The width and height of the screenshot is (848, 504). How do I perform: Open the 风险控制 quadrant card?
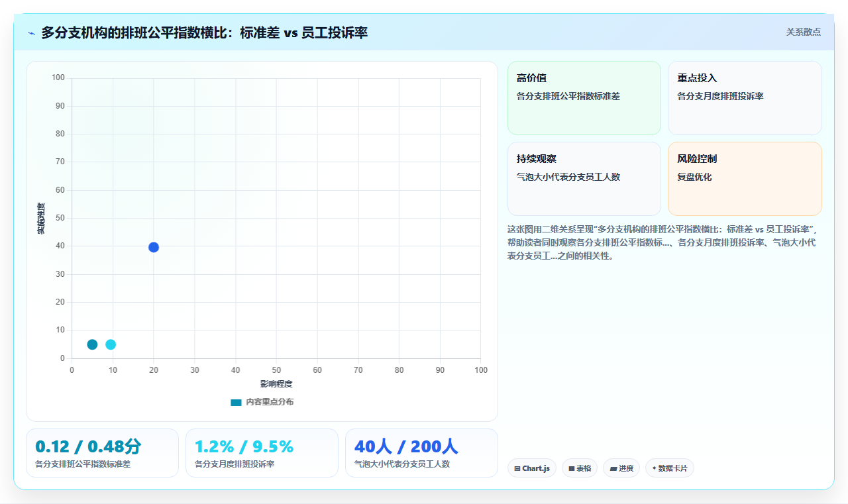coord(745,179)
